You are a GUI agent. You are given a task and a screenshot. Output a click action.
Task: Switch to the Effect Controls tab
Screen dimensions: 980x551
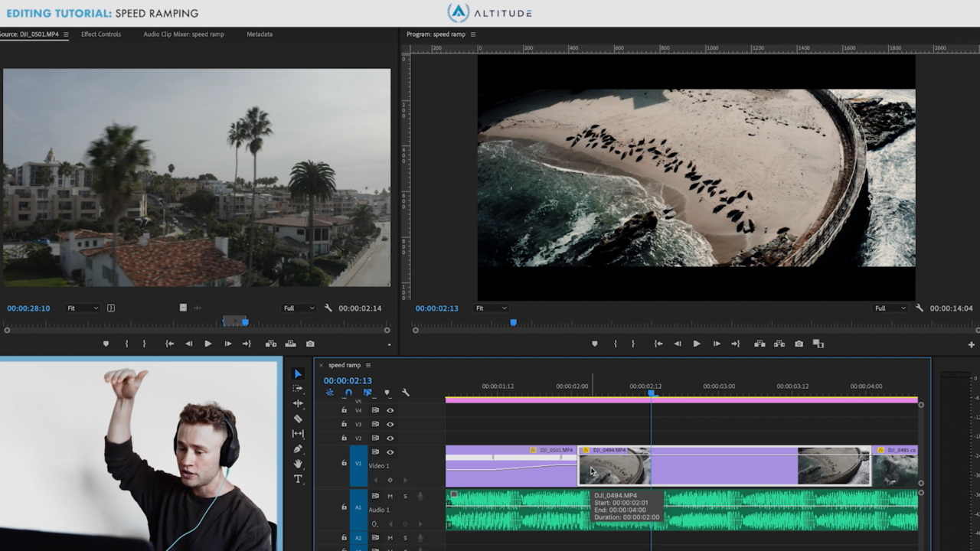click(101, 34)
